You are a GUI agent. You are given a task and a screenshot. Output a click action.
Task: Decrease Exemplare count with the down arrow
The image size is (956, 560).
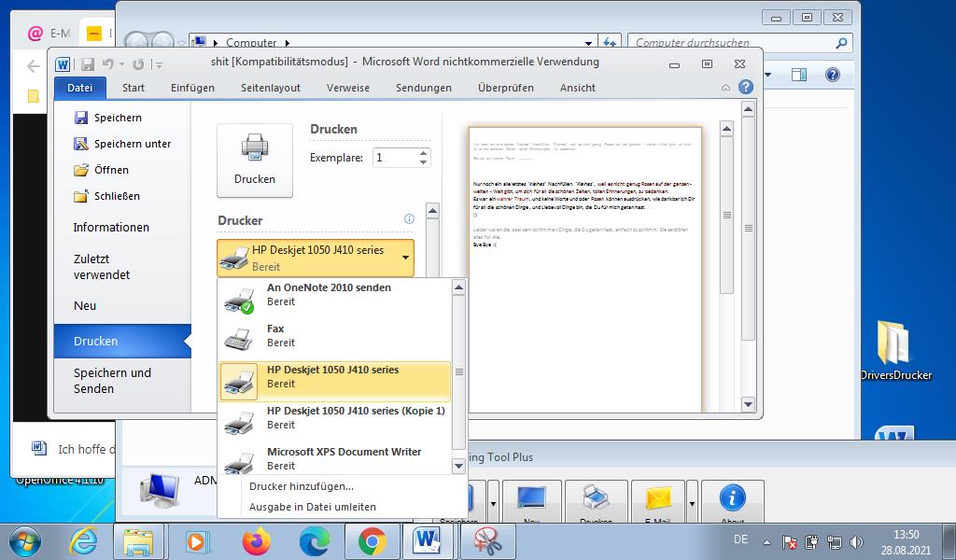[424, 162]
